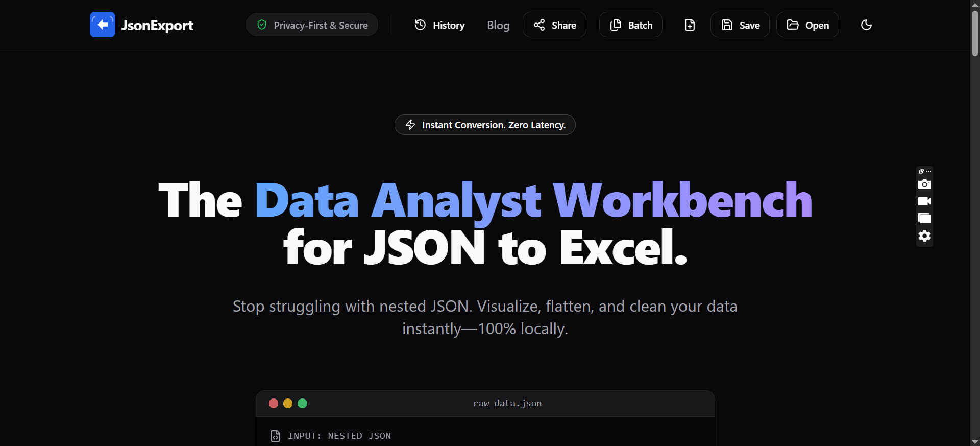The image size is (980, 446).
Task: Toggle dark mode moon icon
Action: 866,25
